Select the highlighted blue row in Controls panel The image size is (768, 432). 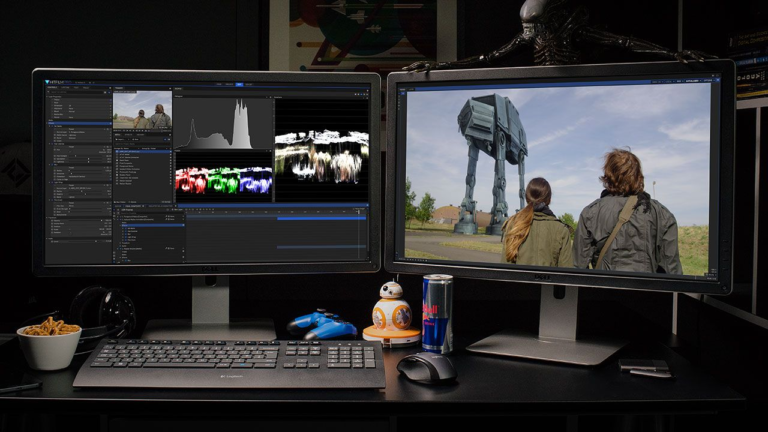[x=78, y=124]
